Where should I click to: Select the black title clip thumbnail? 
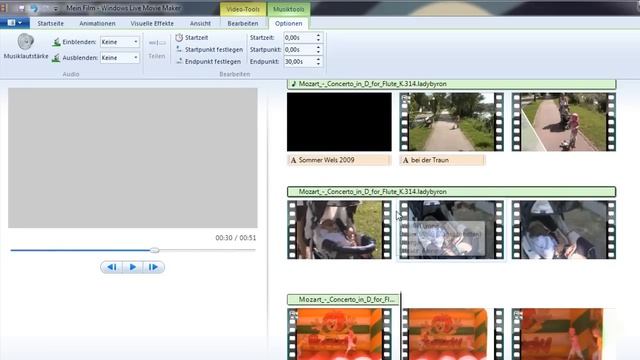point(339,122)
